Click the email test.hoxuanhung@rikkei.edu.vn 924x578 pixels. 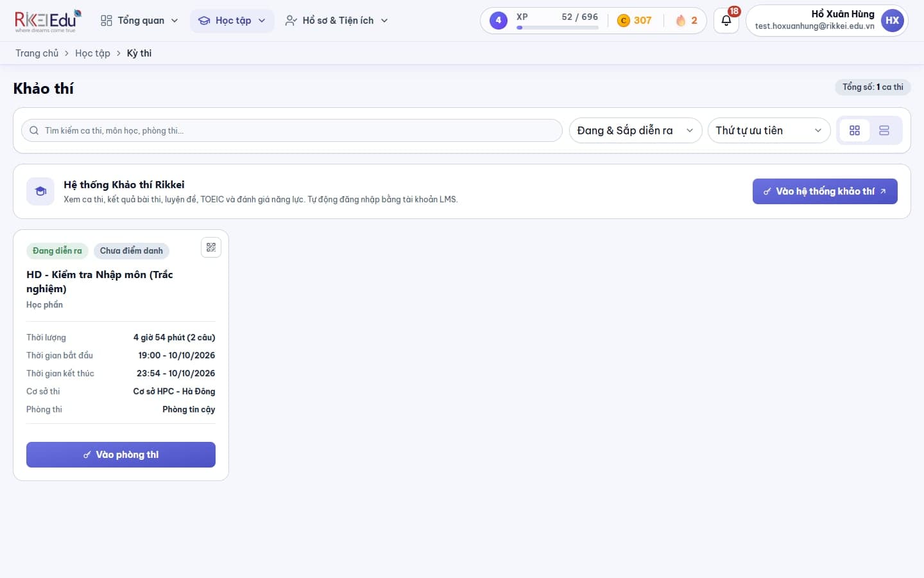coord(814,26)
